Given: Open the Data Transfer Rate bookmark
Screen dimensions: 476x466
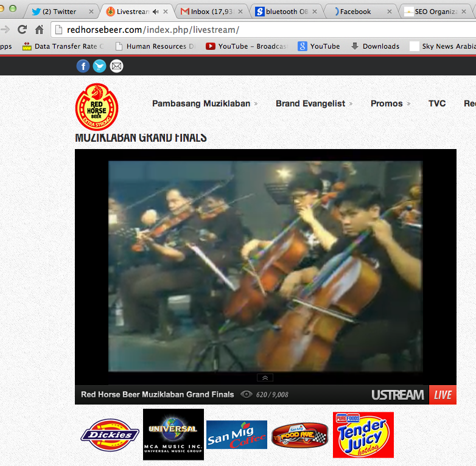Looking at the screenshot, I should point(63,46).
